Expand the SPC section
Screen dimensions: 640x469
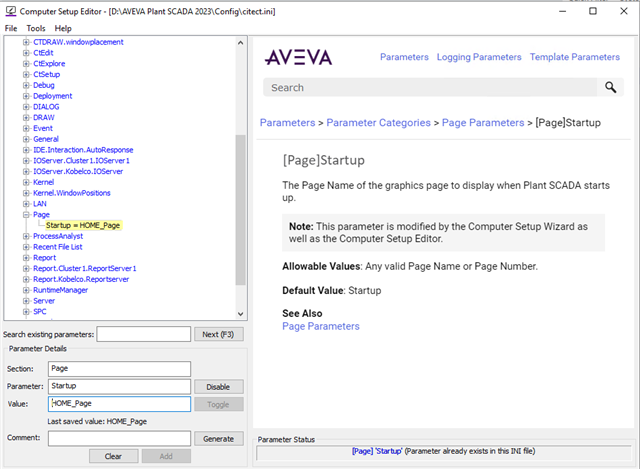click(26, 311)
